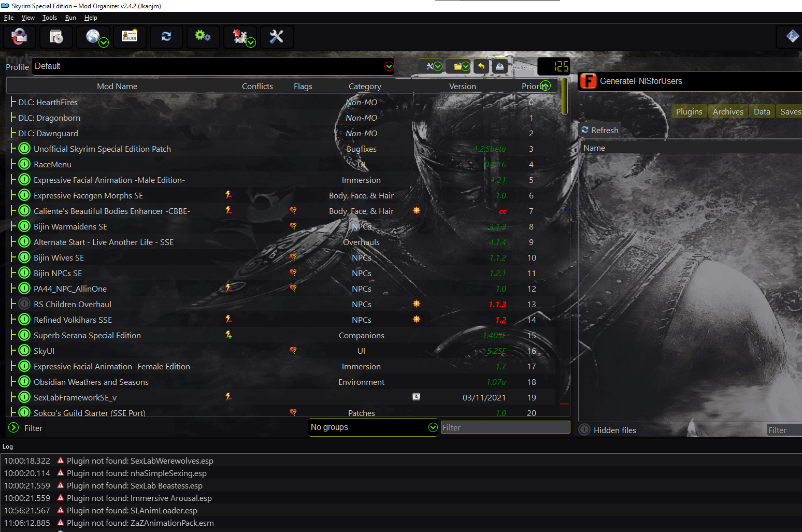
Task: Open the Run menu
Action: (70, 18)
